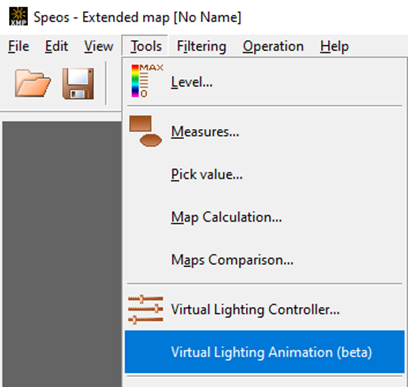408x387 pixels.
Task: Select Virtual Lighting Animation (beta)
Action: click(x=264, y=352)
